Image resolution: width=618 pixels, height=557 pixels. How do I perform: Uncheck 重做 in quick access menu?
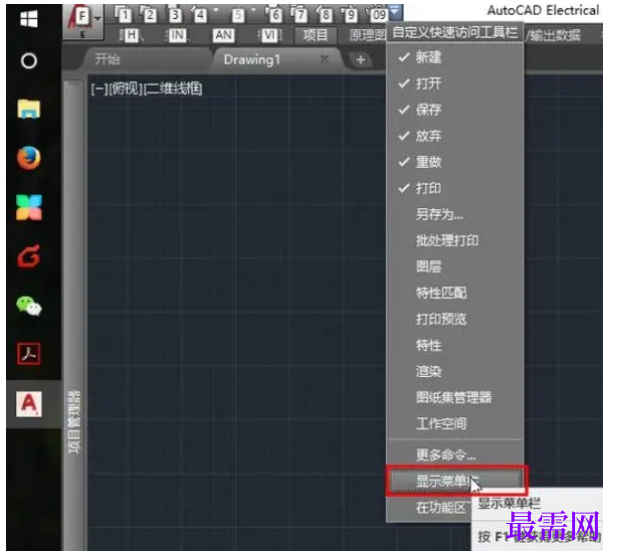point(455,162)
